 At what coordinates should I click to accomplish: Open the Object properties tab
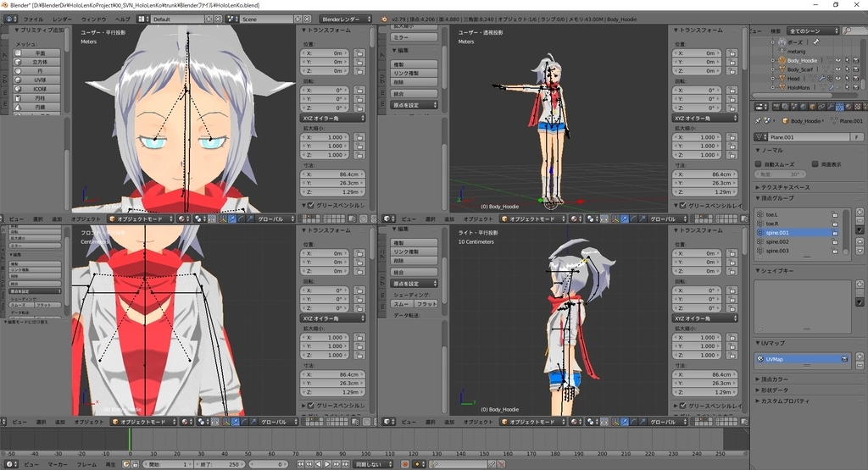pos(812,106)
